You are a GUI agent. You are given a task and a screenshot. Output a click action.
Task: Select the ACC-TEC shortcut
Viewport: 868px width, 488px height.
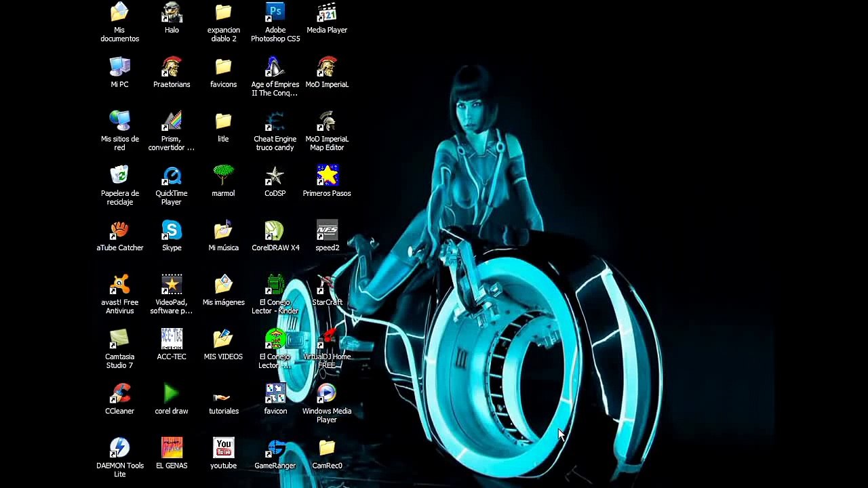[x=172, y=338]
